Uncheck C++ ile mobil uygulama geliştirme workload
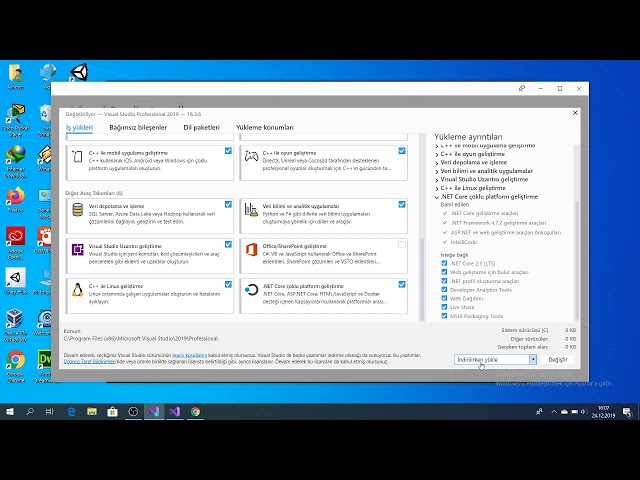This screenshot has width=640, height=480. [228, 151]
